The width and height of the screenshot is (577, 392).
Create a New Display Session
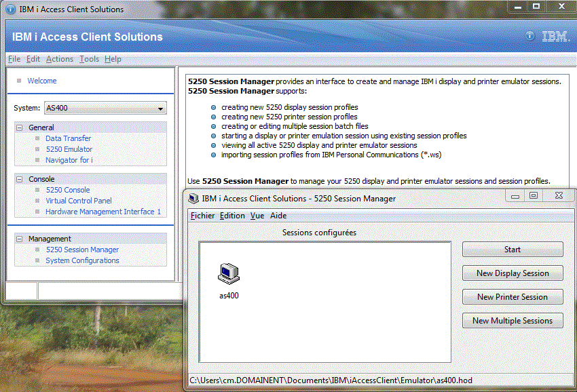pyautogui.click(x=513, y=273)
